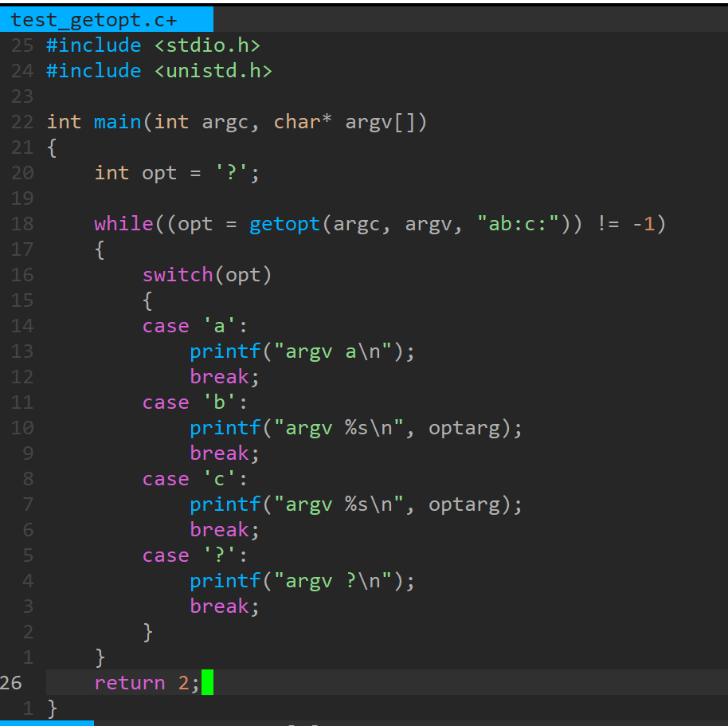Click the printf printing "argv a"
The image size is (728, 726).
point(225,351)
